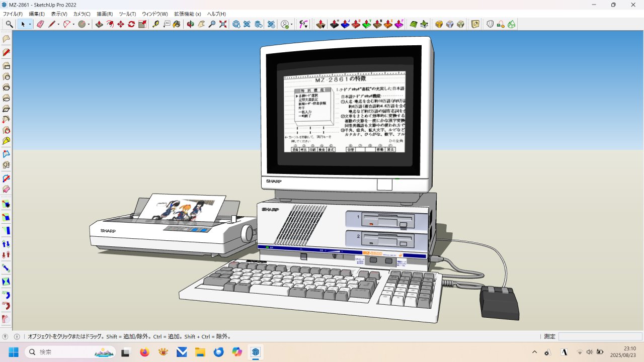
Task: Open the 拡張機能 (x) menu
Action: pyautogui.click(x=188, y=14)
